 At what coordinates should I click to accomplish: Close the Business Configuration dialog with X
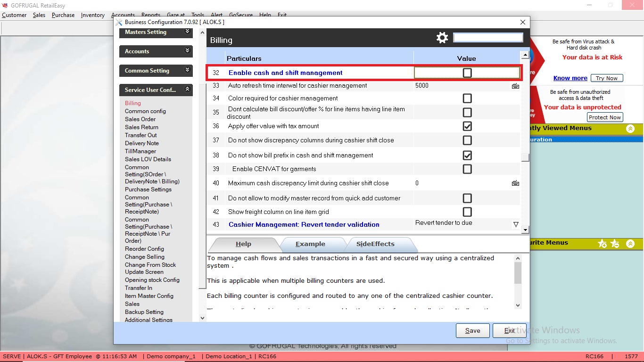[522, 22]
